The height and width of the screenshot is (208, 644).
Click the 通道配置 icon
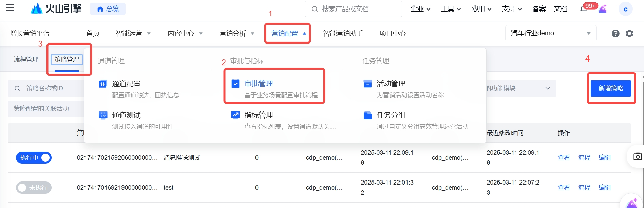[x=103, y=84]
